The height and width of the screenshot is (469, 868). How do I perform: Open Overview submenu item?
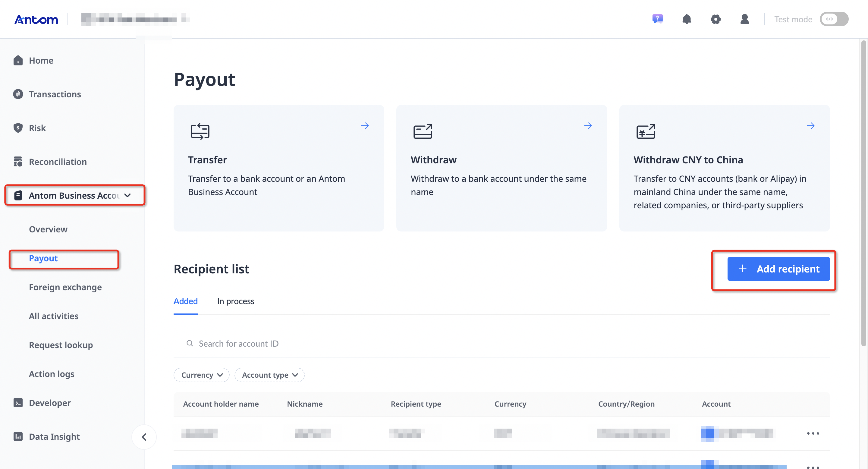pos(48,229)
